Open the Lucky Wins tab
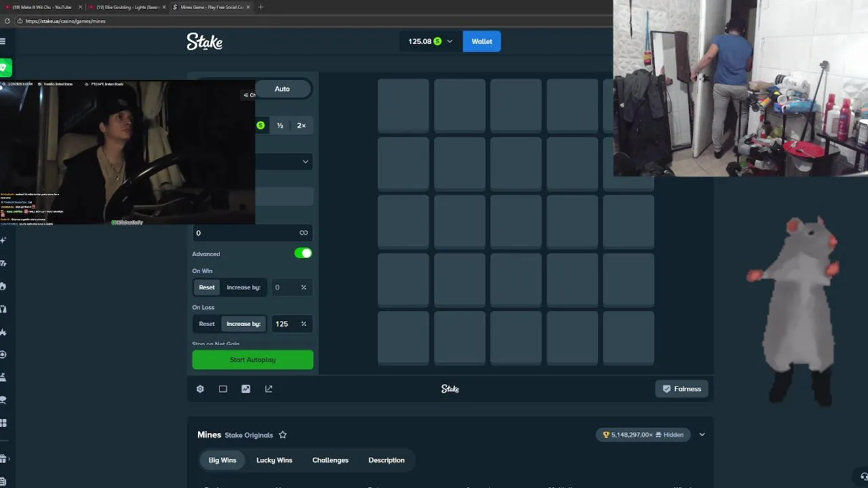Viewport: 868px width, 488px height. [274, 460]
